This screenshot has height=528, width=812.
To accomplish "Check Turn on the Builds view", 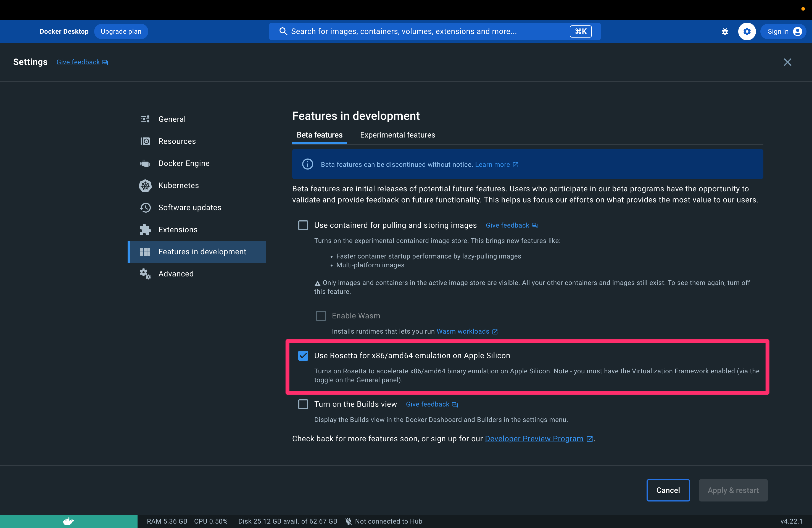I will [x=303, y=404].
